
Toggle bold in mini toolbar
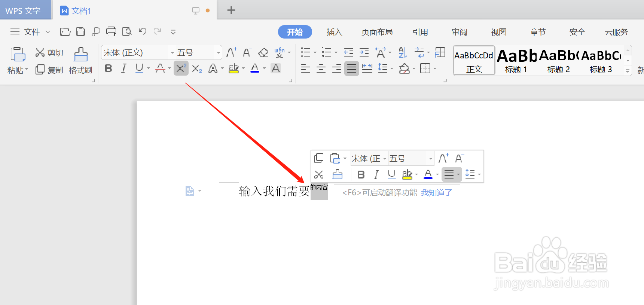pyautogui.click(x=361, y=174)
